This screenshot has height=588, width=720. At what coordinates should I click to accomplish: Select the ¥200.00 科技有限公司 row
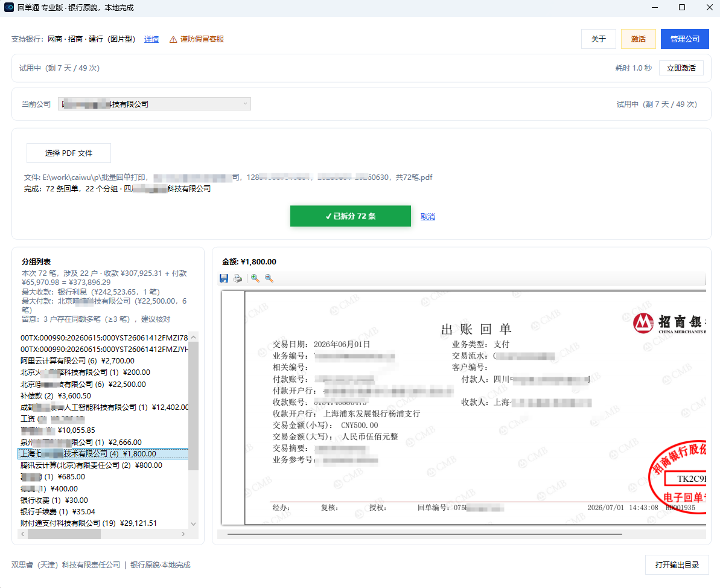point(104,372)
